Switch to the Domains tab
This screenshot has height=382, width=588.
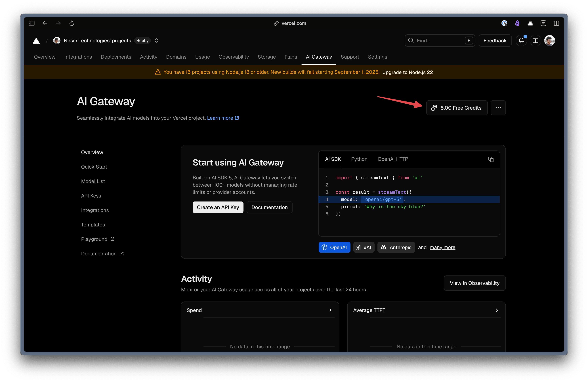[x=176, y=57]
